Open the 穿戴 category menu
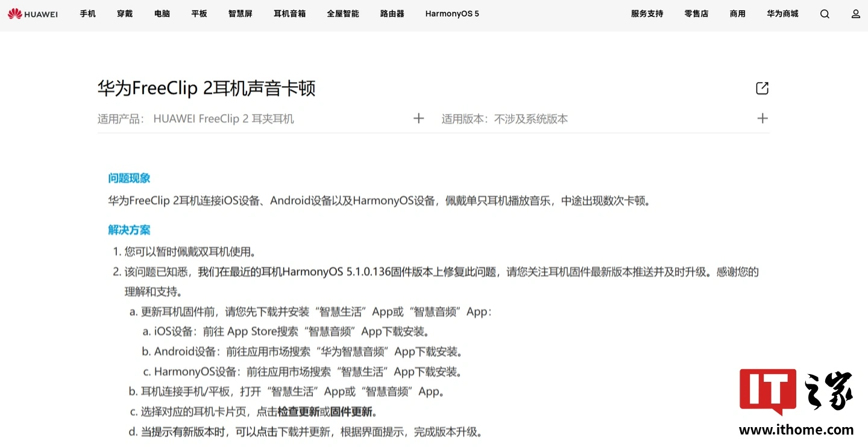The image size is (868, 447). [125, 13]
